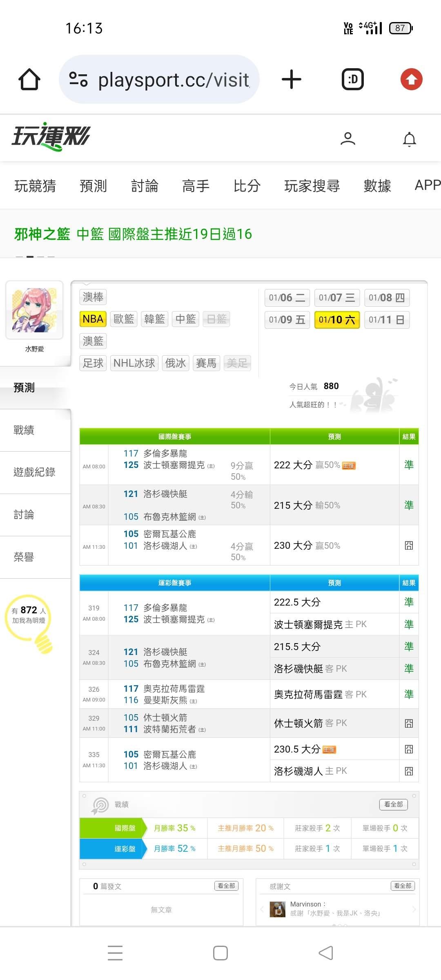Tap 看全部 in 感謝文 section

click(x=403, y=886)
